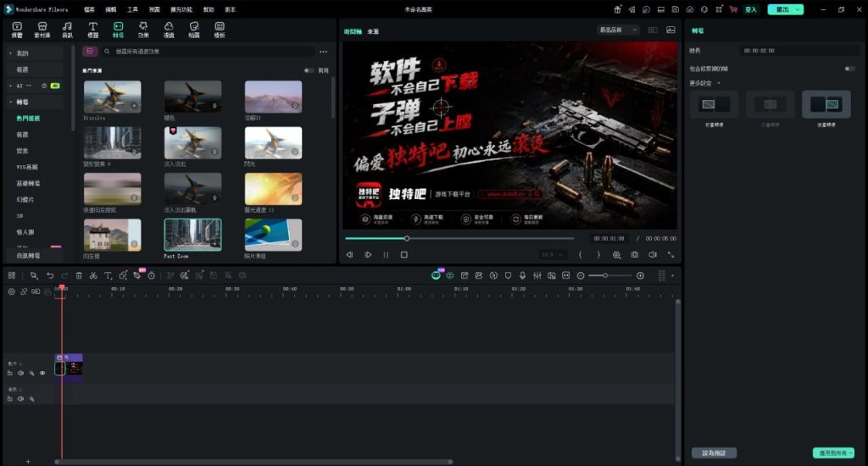The image size is (868, 466).
Task: Mute the video track 1 speaker
Action: click(20, 373)
